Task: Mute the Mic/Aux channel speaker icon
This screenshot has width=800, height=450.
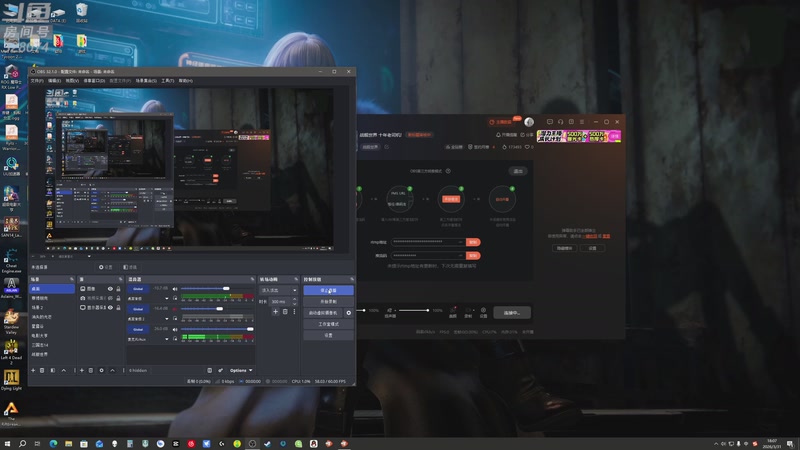Action: [x=175, y=330]
